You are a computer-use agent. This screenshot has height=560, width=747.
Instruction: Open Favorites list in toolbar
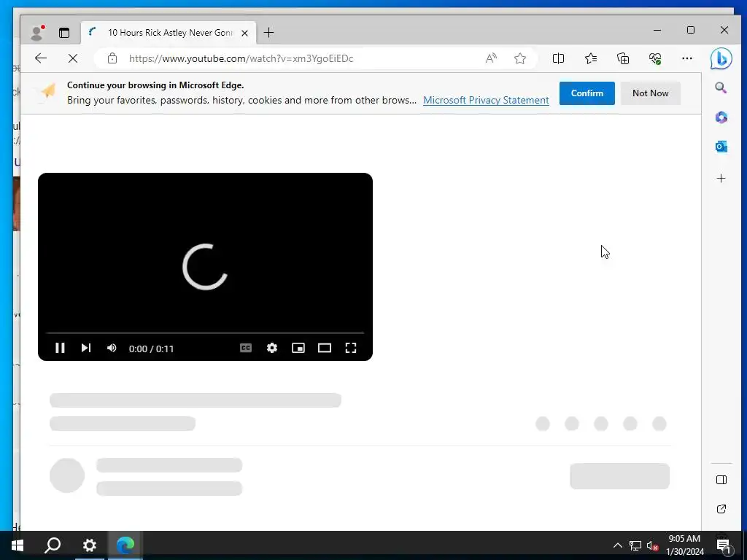point(591,58)
